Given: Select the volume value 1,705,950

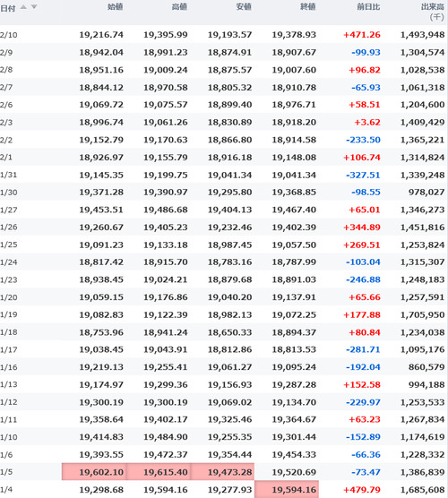Looking at the screenshot, I should pos(423,314).
